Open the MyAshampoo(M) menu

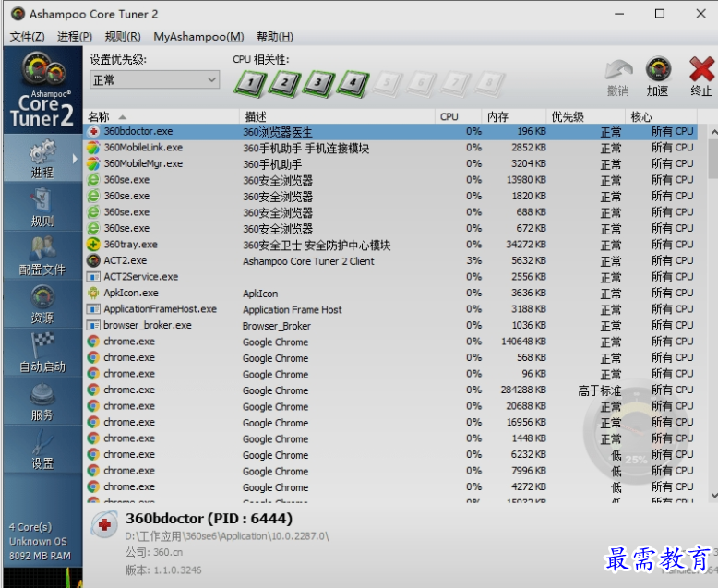coord(198,37)
